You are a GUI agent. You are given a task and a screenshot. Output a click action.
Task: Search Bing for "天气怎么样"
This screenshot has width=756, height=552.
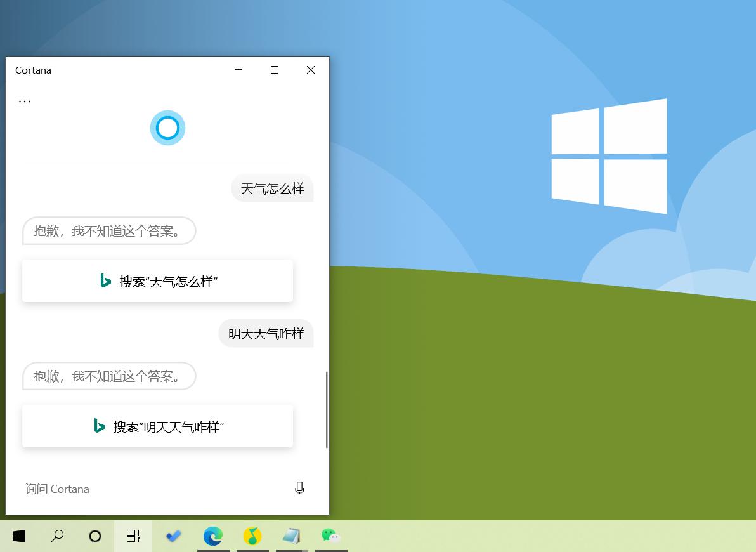[158, 281]
